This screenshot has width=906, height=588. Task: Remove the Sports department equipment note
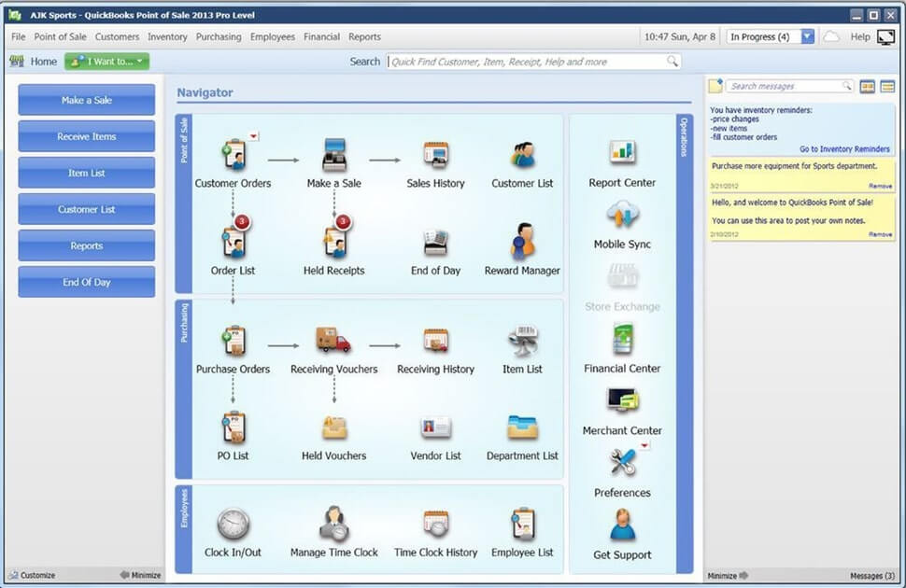(880, 186)
